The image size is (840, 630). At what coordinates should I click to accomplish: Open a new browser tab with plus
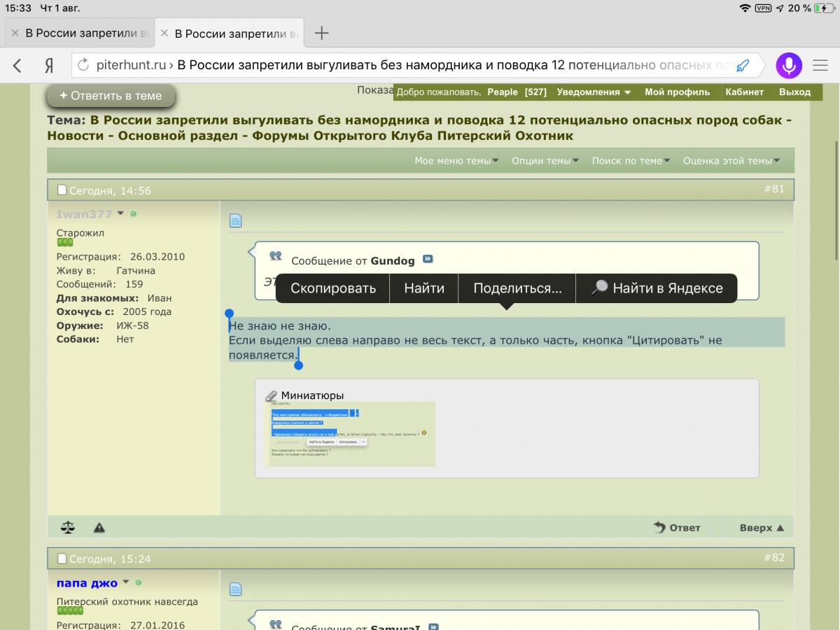(x=321, y=33)
